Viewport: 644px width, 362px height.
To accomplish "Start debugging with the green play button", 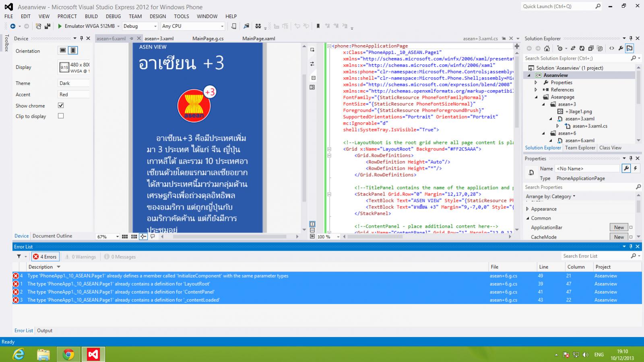I will (60, 26).
